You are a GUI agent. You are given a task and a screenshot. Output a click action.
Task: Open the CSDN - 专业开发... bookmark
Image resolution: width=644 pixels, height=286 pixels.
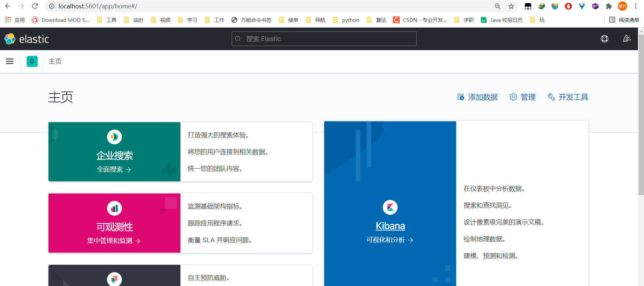[420, 20]
